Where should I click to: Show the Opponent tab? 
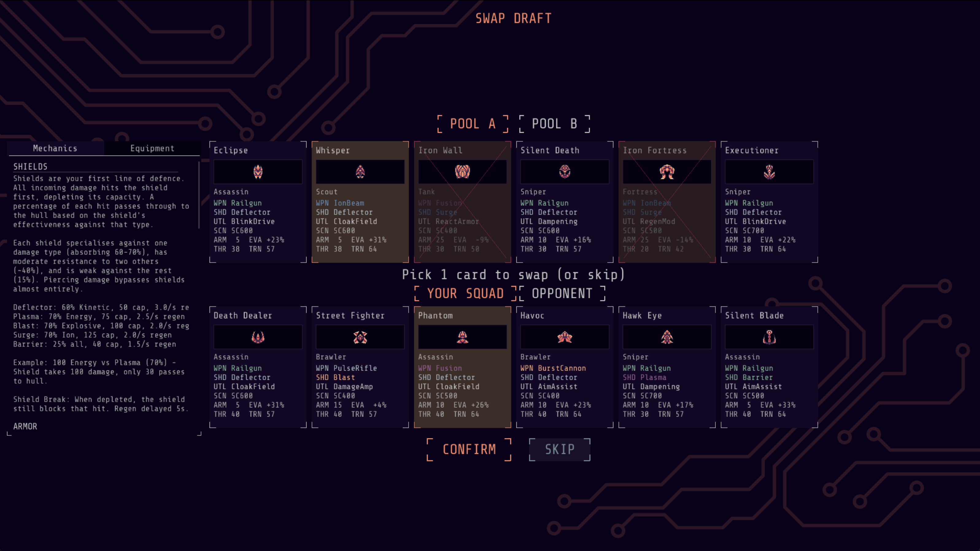coord(562,293)
